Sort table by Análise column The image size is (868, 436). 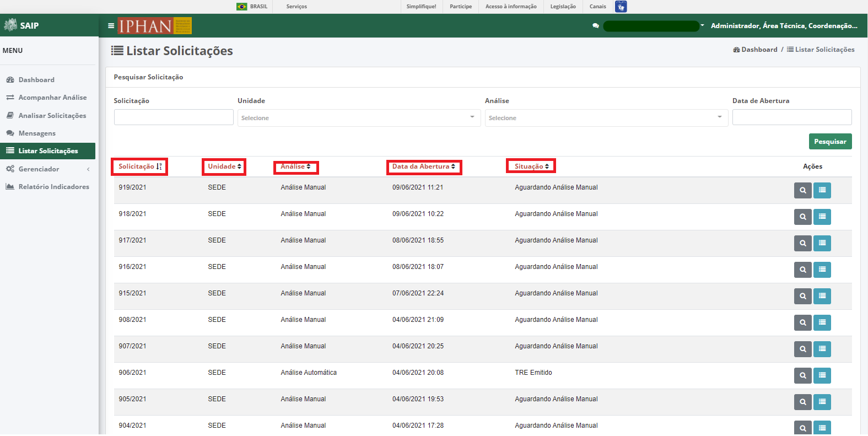(296, 166)
